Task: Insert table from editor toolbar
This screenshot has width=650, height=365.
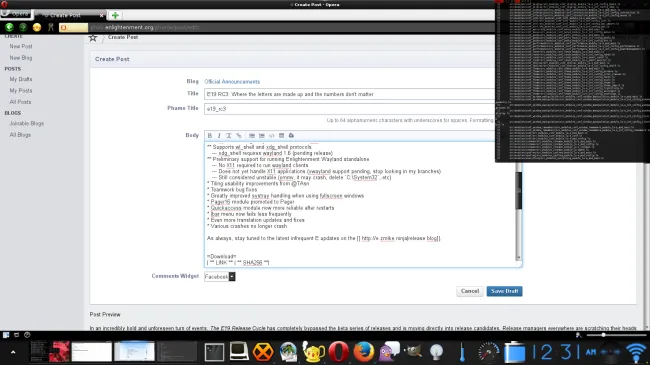Action: click(281, 136)
